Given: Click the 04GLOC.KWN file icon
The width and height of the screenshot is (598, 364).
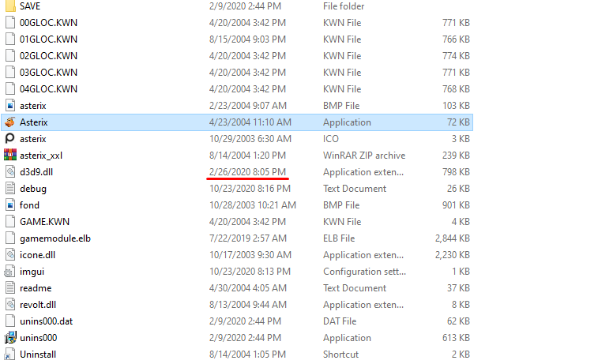Looking at the screenshot, I should click(10, 88).
